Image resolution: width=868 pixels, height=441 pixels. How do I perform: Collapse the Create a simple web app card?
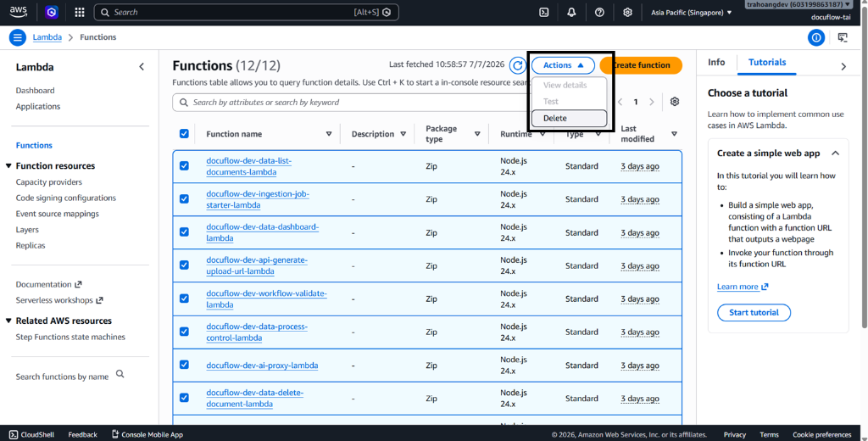click(x=835, y=153)
